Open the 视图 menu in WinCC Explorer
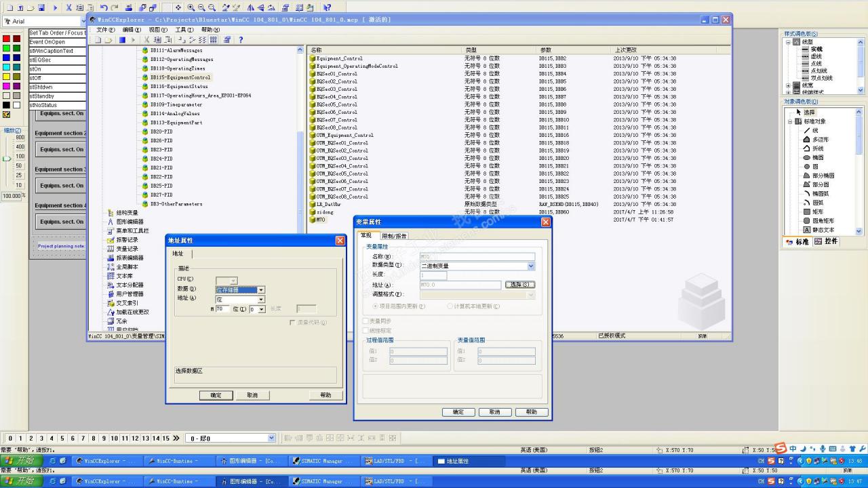The image size is (868, 488). click(x=157, y=30)
